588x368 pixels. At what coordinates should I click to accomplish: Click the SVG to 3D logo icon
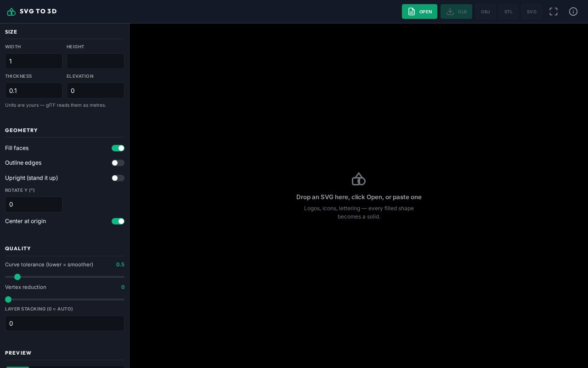(x=11, y=11)
